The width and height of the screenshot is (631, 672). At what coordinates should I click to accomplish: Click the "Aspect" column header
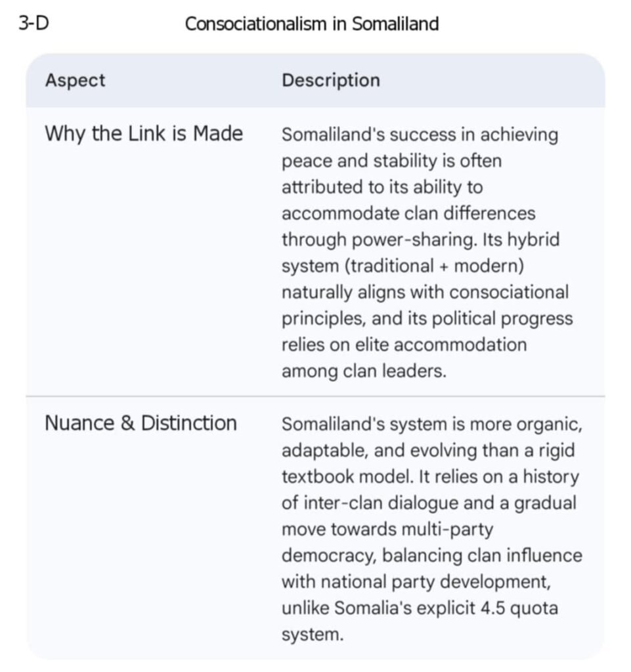click(x=75, y=81)
